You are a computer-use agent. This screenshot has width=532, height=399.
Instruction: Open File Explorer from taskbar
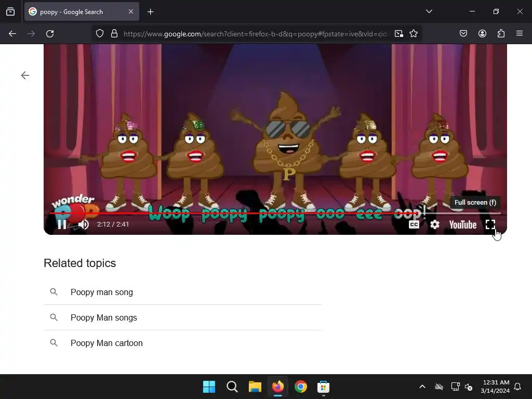point(255,387)
